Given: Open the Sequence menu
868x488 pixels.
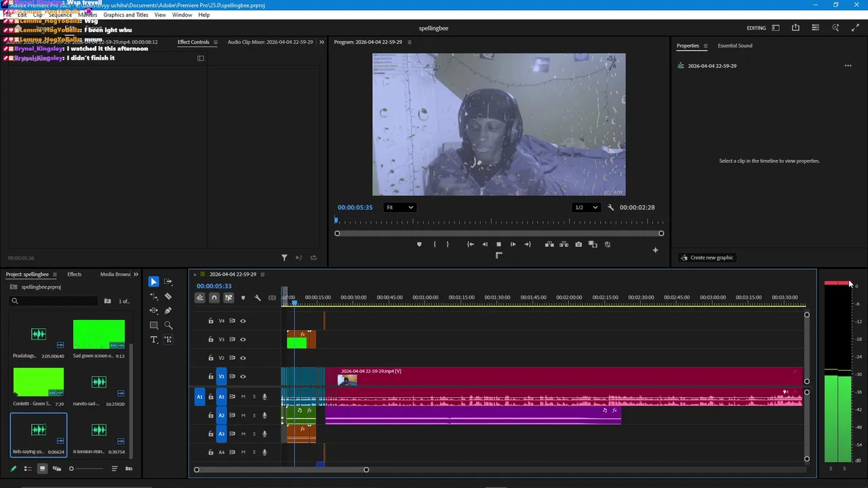Looking at the screenshot, I should [60, 15].
